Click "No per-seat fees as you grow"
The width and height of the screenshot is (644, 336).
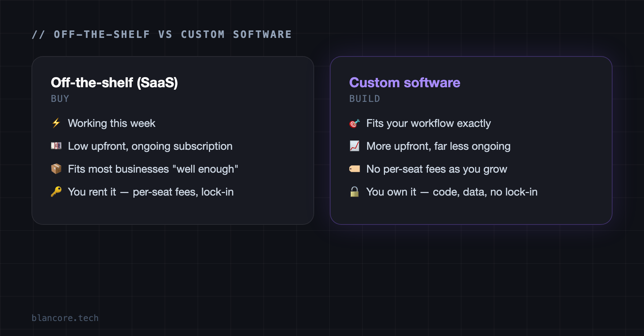[x=437, y=169]
